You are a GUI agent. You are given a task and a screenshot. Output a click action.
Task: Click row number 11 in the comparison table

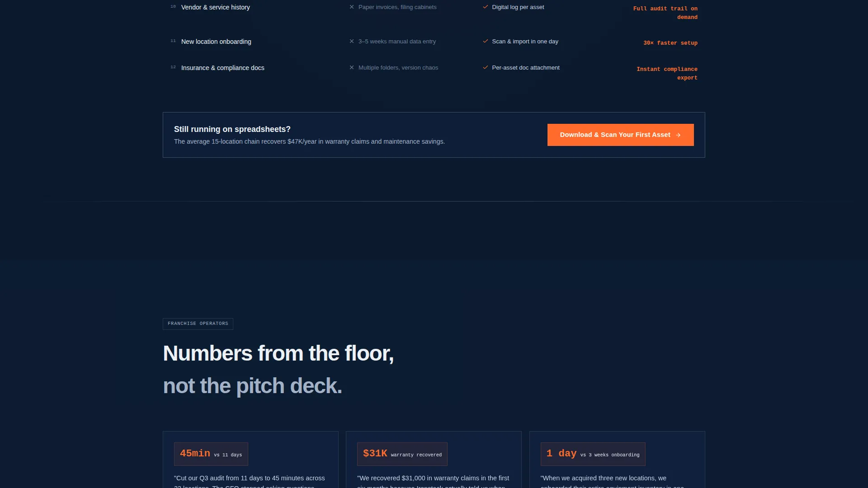(x=173, y=41)
